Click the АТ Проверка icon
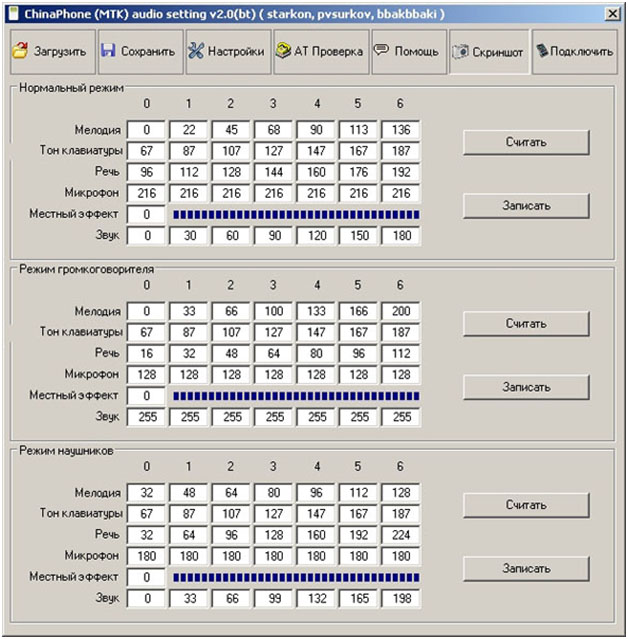 click(x=283, y=51)
